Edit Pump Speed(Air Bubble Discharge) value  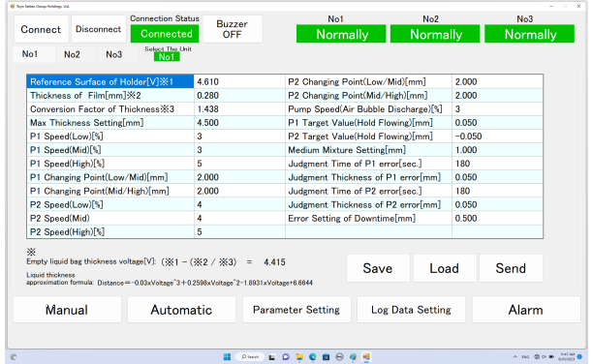497,108
